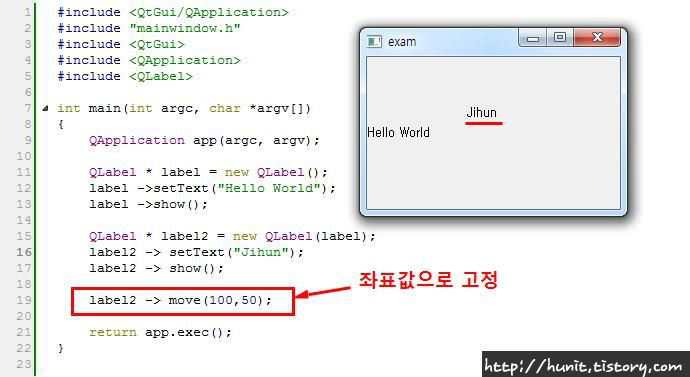Click line number 7 in the gutter
The image size is (690, 377).
[x=28, y=108]
